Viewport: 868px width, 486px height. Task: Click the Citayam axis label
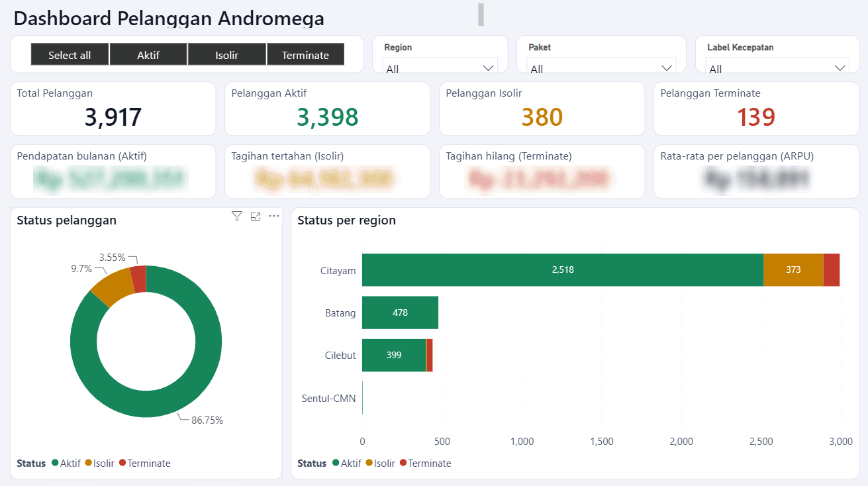(x=338, y=270)
